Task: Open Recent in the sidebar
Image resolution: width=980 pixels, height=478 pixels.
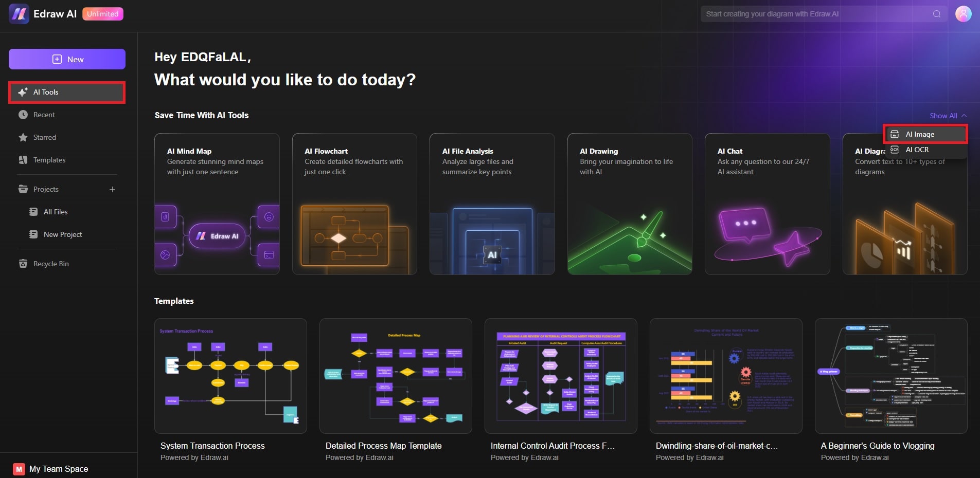Action: [x=67, y=115]
